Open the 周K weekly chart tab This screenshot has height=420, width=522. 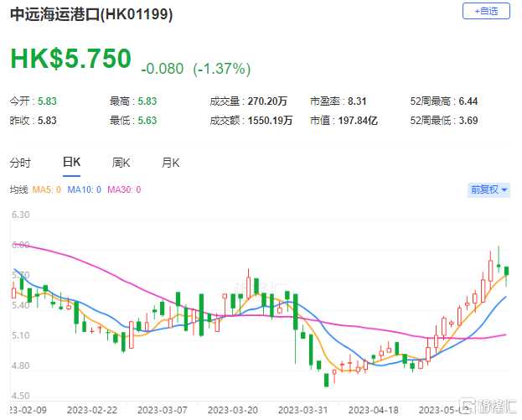pyautogui.click(x=121, y=163)
